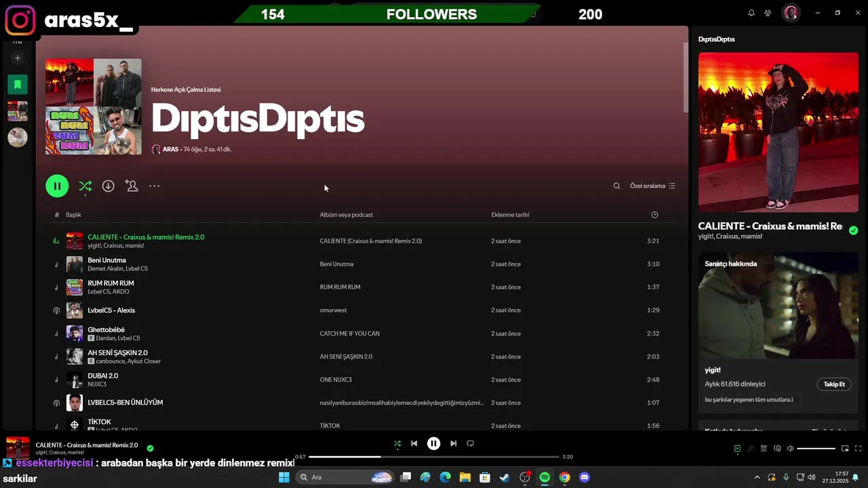Search within the playlist
Screen dimensions: 868x488
click(616, 186)
